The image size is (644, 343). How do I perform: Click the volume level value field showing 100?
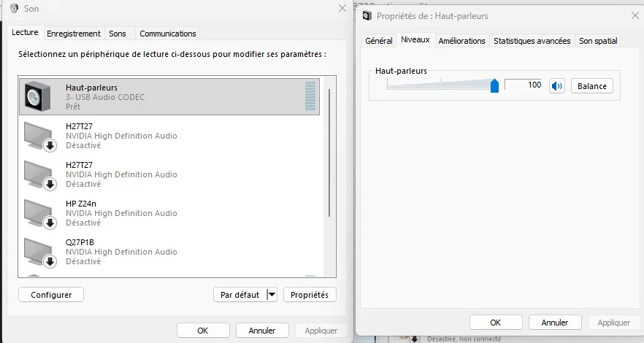tap(524, 85)
